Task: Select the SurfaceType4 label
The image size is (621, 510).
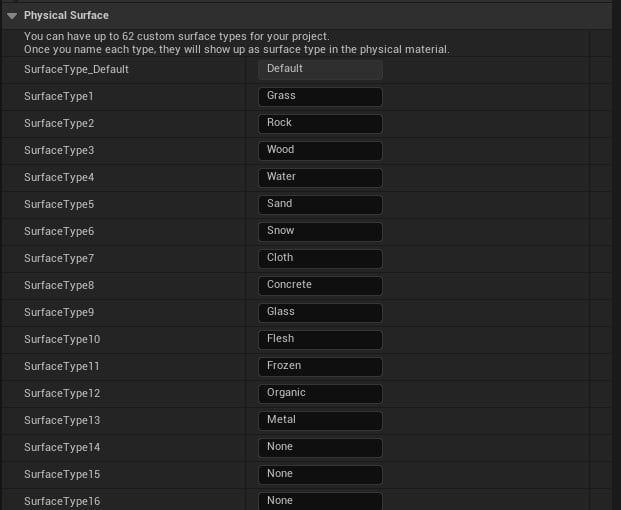Action: tap(59, 177)
